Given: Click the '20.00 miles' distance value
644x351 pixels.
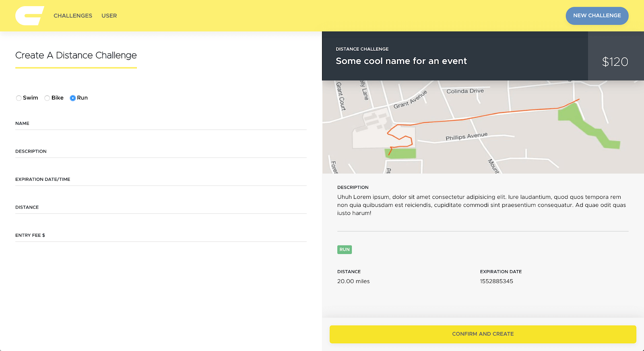Looking at the screenshot, I should [x=353, y=281].
